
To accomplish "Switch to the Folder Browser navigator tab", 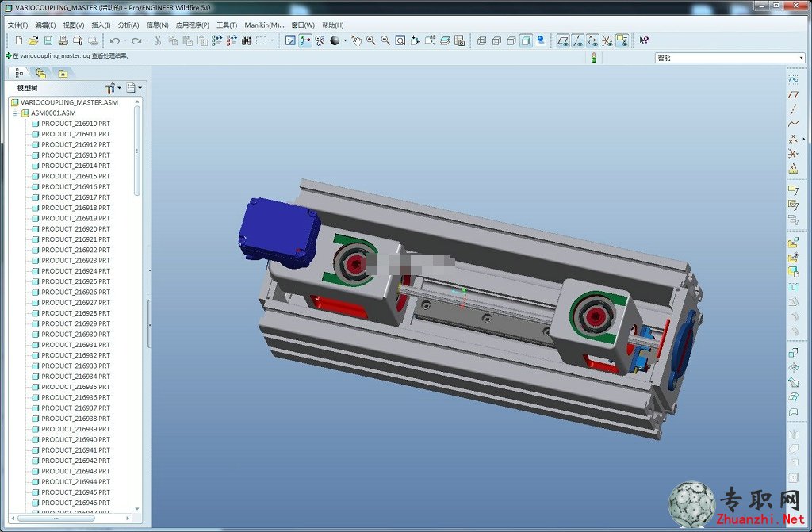I will (x=41, y=74).
